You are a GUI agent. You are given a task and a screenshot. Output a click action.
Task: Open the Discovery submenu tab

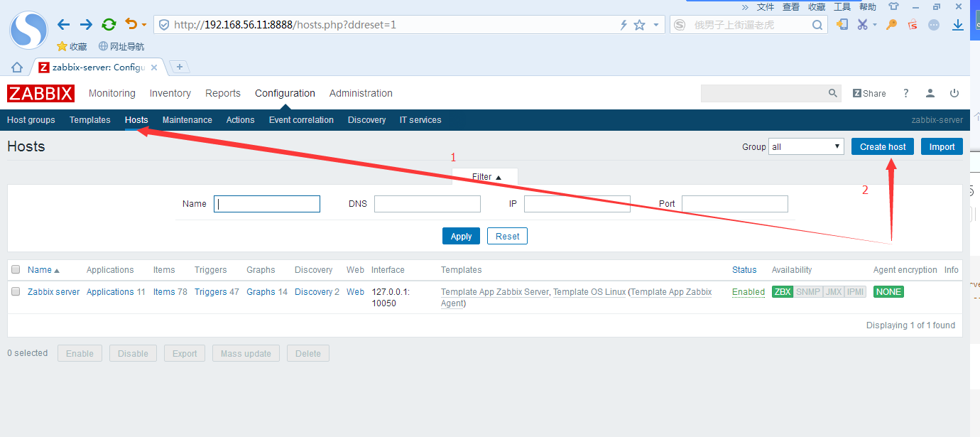(367, 120)
